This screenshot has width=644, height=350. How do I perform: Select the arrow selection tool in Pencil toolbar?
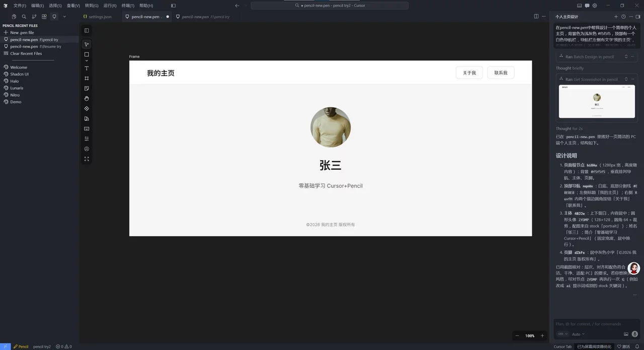click(x=86, y=44)
